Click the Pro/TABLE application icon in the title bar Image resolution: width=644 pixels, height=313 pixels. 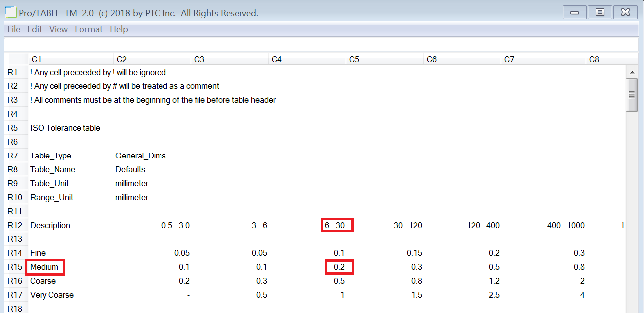point(9,12)
